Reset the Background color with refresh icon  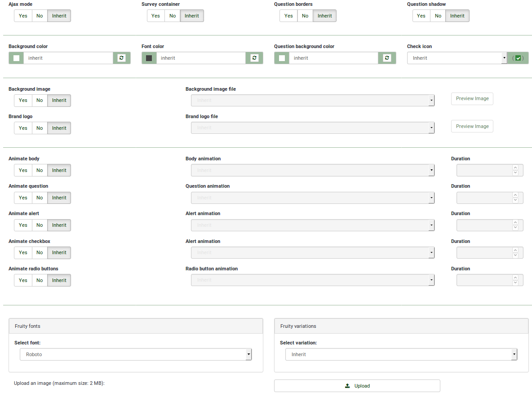[x=121, y=58]
